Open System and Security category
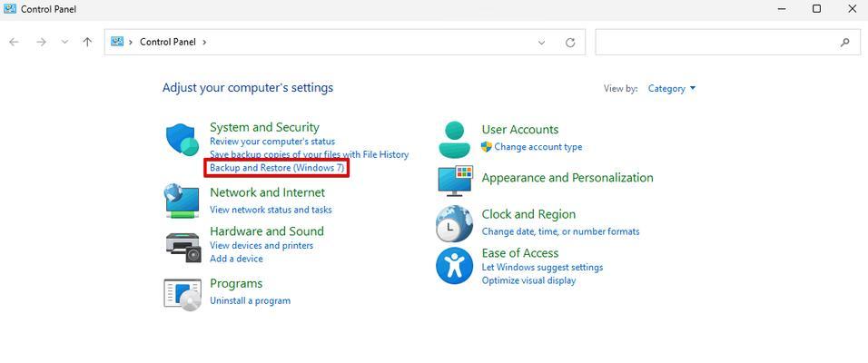868x363 pixels. pos(264,127)
